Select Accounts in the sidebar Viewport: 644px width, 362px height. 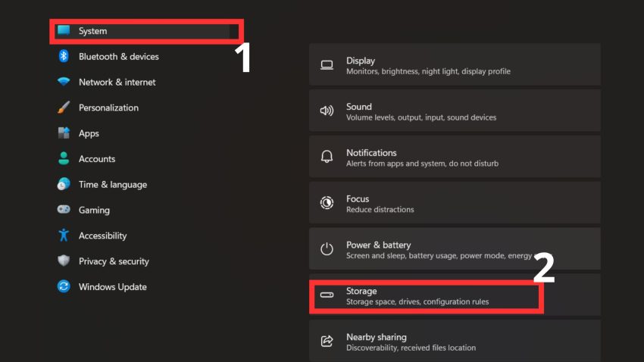[97, 159]
